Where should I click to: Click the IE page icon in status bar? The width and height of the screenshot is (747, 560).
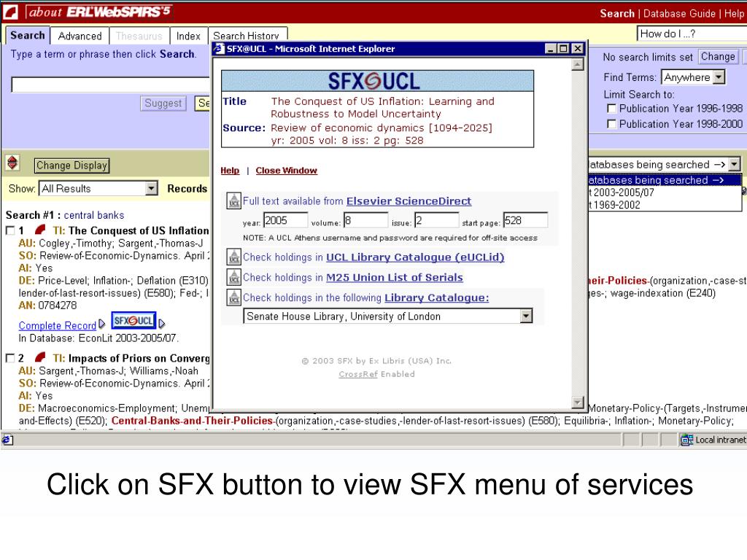point(7,440)
